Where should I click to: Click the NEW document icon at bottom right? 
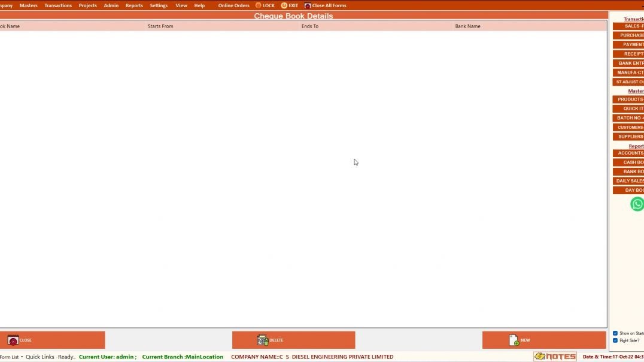tap(515, 340)
